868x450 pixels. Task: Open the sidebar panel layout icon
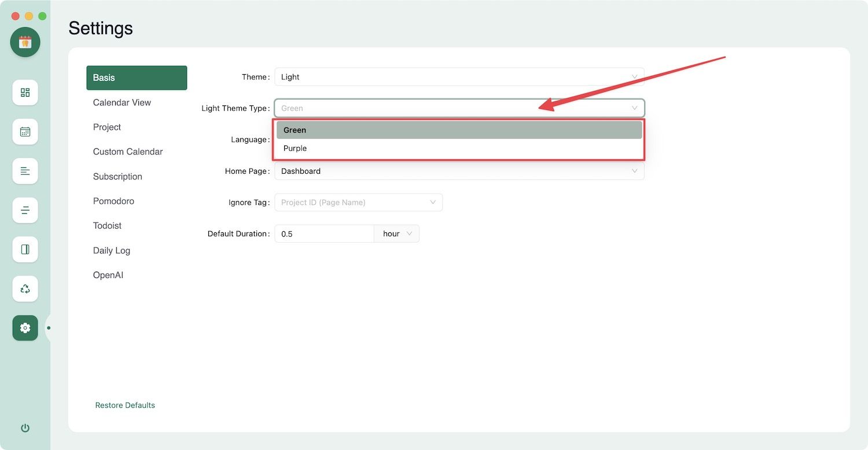coord(25,250)
